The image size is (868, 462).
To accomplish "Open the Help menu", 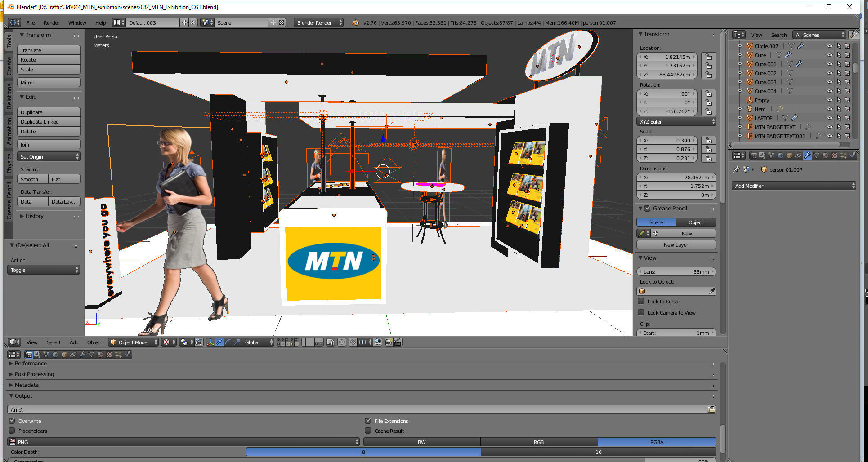I will pyautogui.click(x=100, y=22).
